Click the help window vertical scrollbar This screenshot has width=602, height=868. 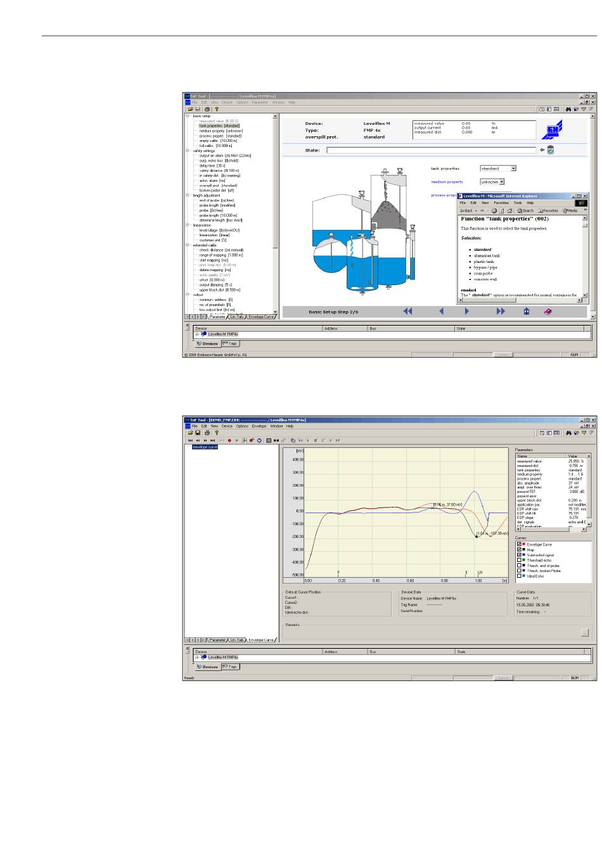(585, 258)
